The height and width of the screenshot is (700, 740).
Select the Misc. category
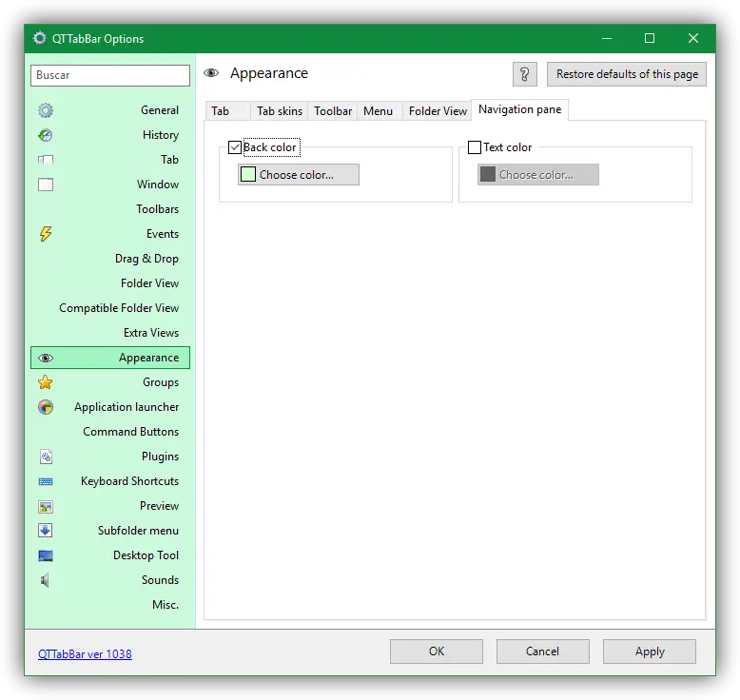pyautogui.click(x=110, y=605)
